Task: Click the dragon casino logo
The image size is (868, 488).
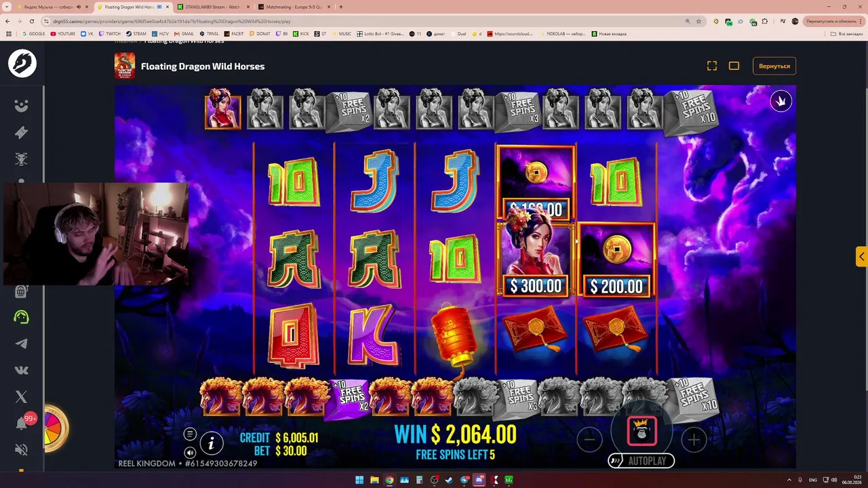Action: pos(22,64)
